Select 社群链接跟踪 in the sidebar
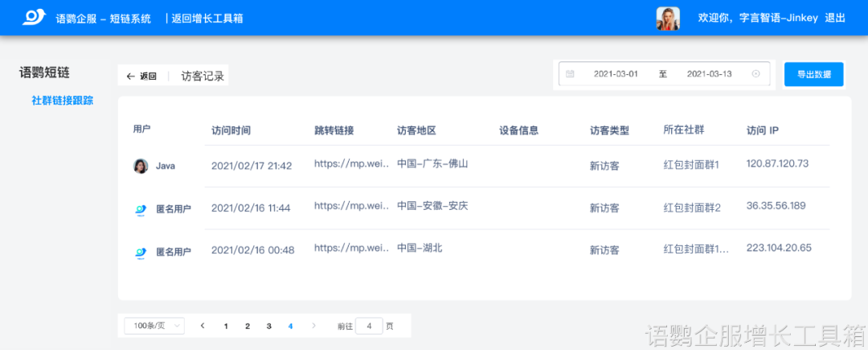Screen dimensions: 868x350 point(63,101)
